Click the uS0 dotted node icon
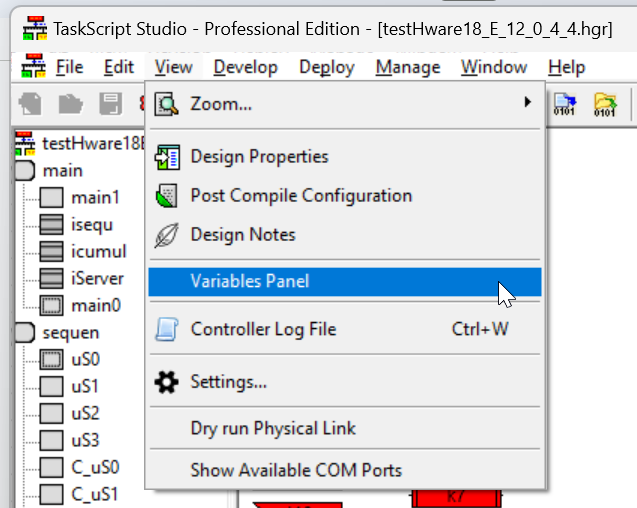 [x=51, y=360]
